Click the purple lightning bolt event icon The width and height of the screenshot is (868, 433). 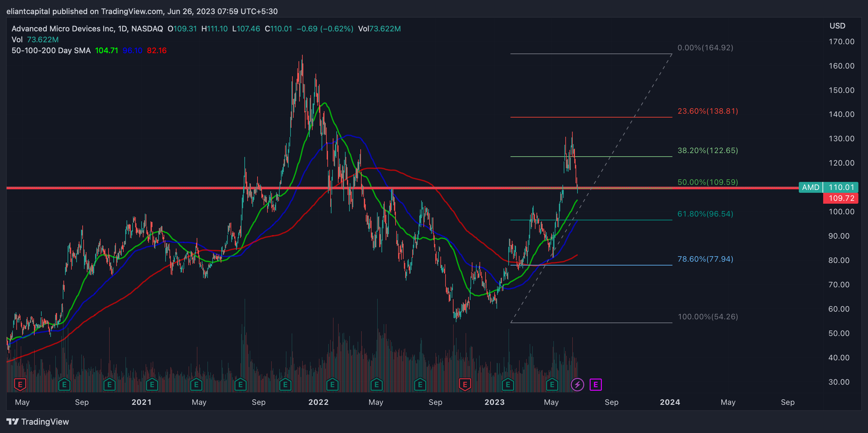click(577, 384)
